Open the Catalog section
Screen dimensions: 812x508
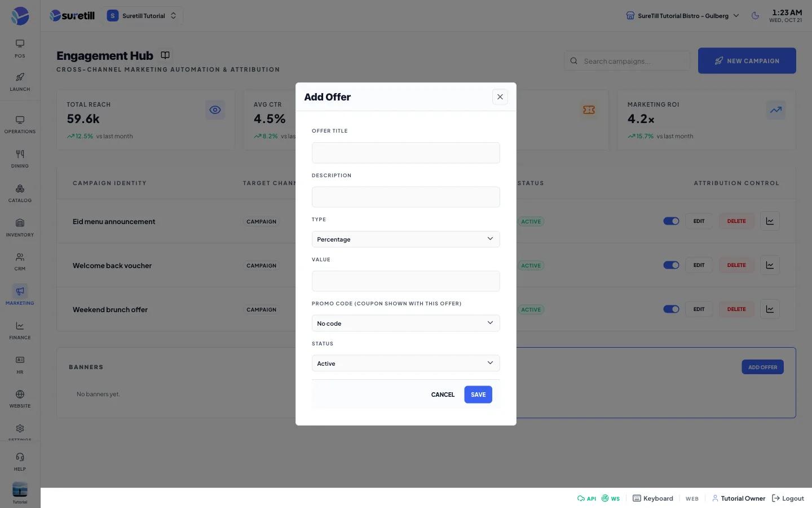coord(20,194)
